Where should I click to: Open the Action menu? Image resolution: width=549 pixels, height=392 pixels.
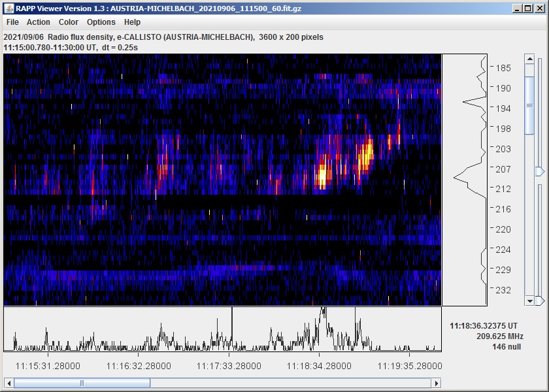click(39, 22)
